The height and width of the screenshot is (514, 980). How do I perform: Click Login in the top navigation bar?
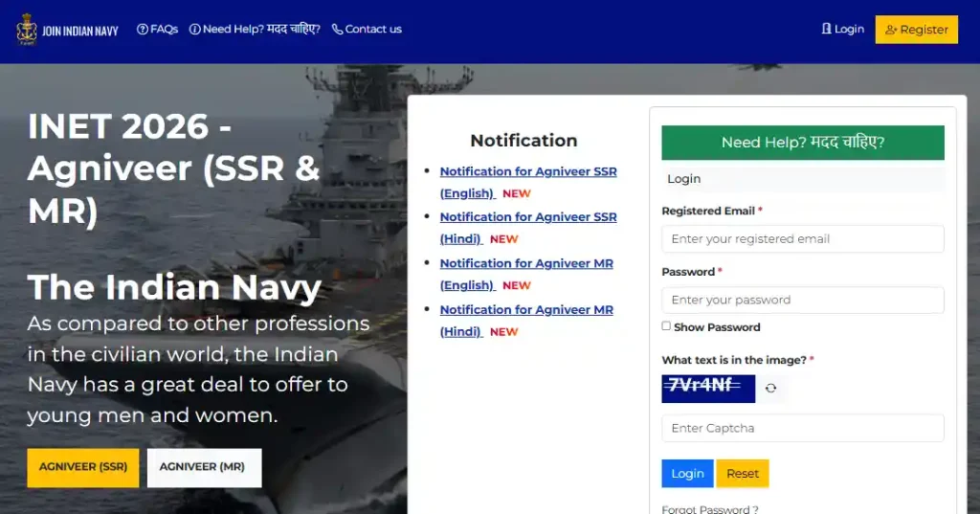[843, 30]
